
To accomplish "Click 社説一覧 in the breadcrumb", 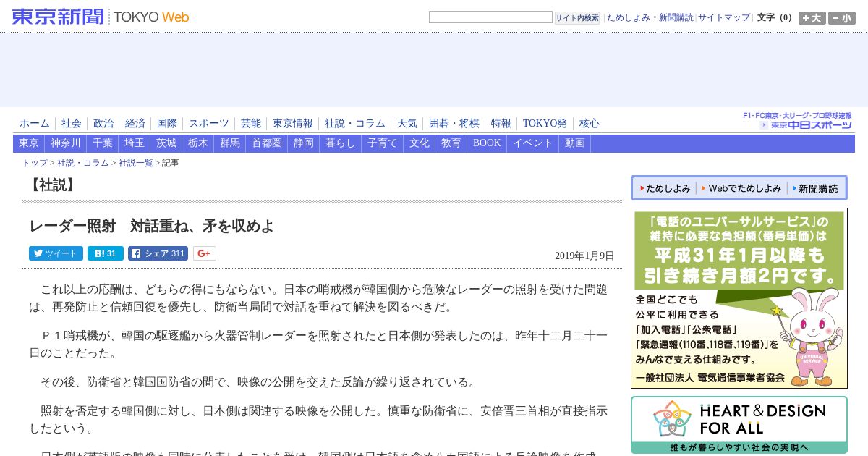I will [x=136, y=163].
